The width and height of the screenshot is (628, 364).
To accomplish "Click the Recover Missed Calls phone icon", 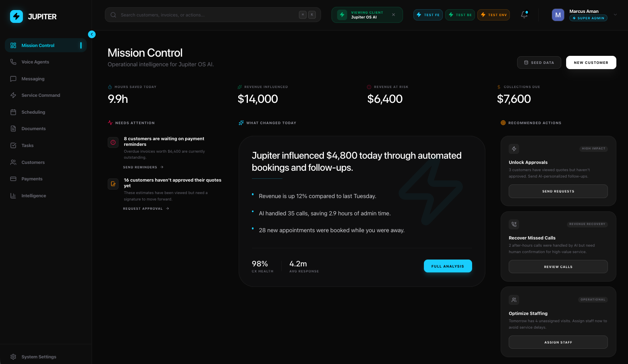I will pyautogui.click(x=514, y=224).
